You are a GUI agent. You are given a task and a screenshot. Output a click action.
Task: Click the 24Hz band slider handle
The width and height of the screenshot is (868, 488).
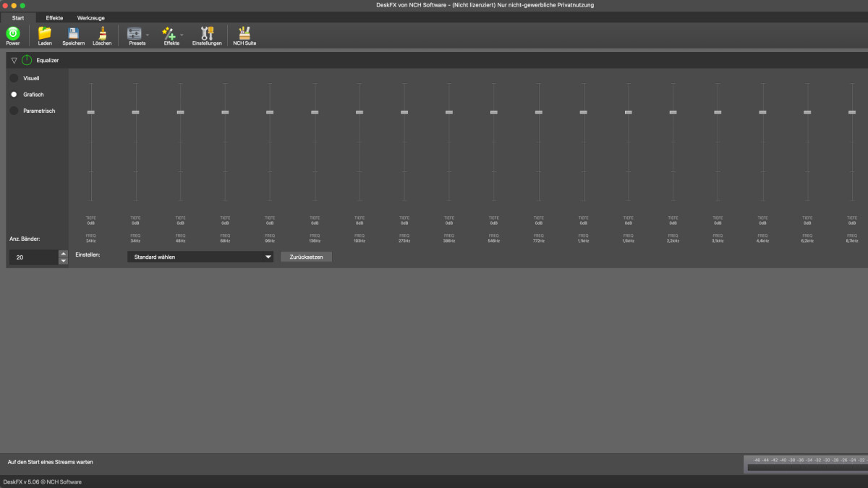[90, 112]
